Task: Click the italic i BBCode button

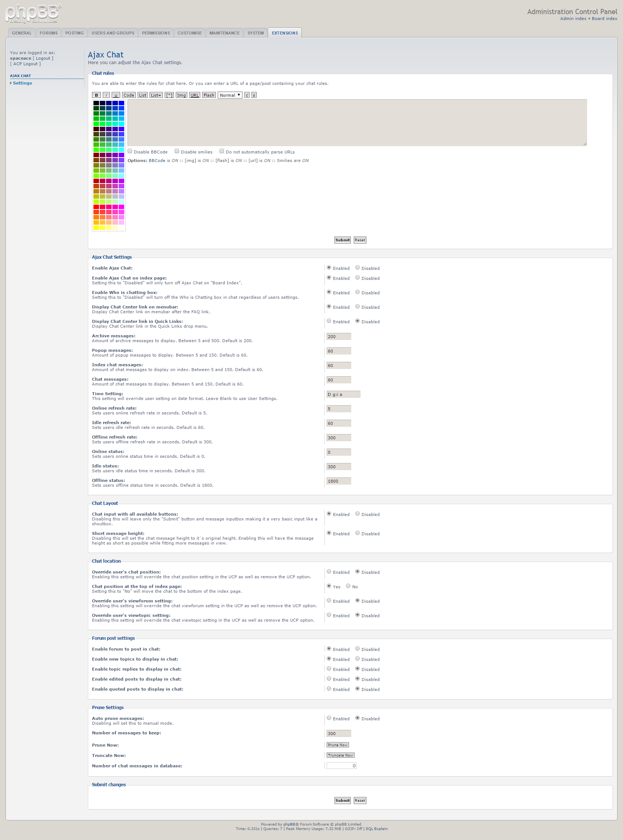Action: (x=106, y=95)
